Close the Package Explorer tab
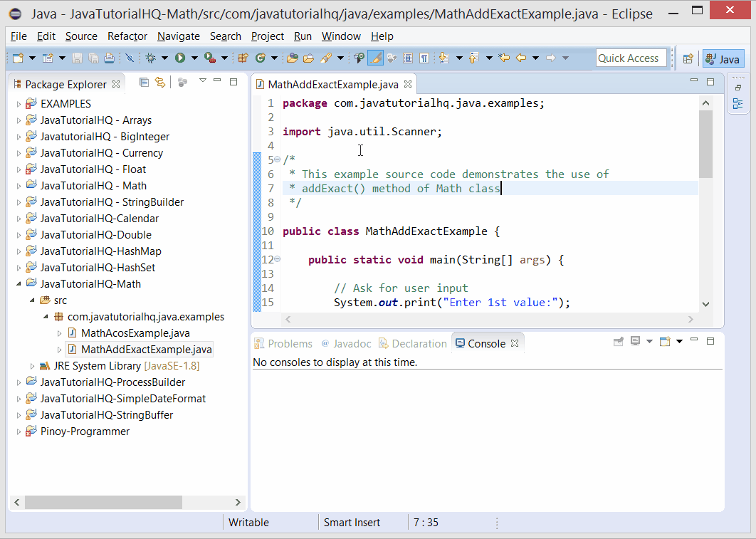Screen dimensions: 756x539 116,84
